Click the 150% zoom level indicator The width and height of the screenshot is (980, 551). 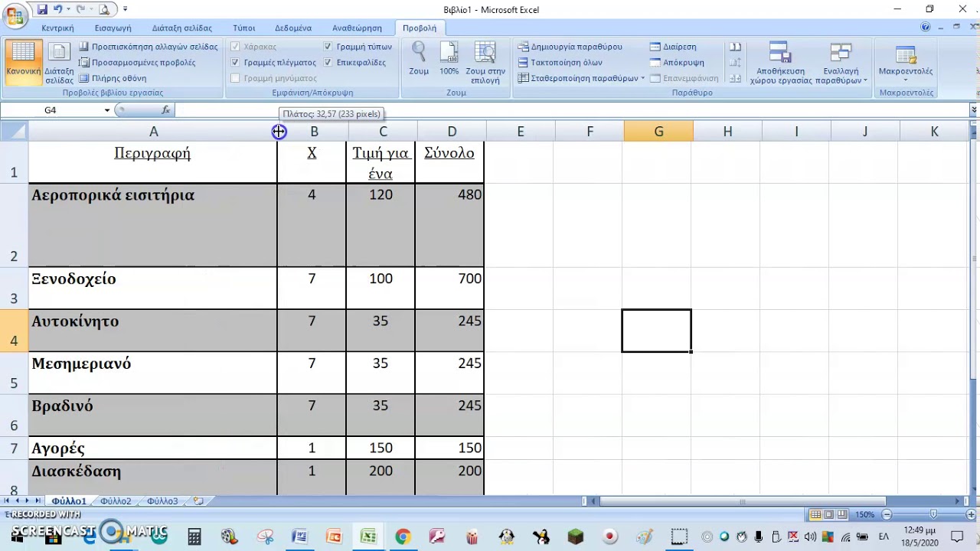tap(865, 514)
